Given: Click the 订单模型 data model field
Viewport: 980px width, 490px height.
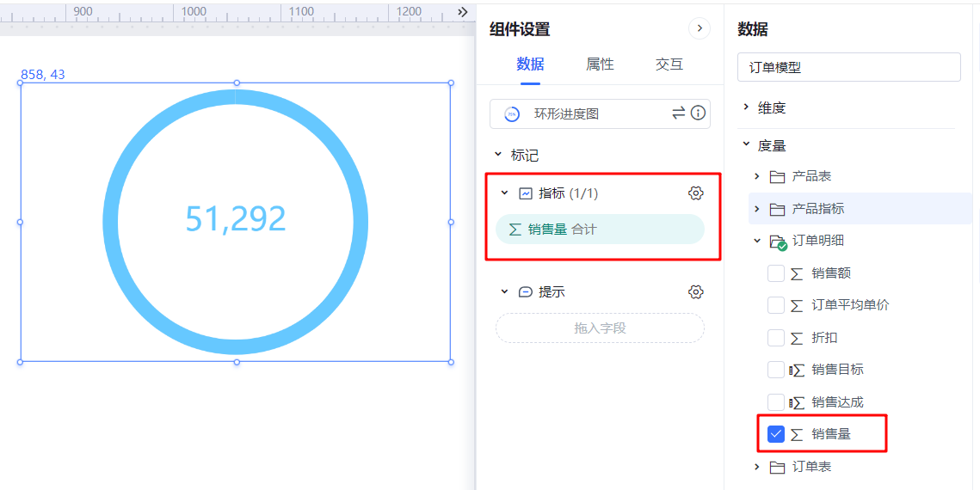Looking at the screenshot, I should coord(848,67).
